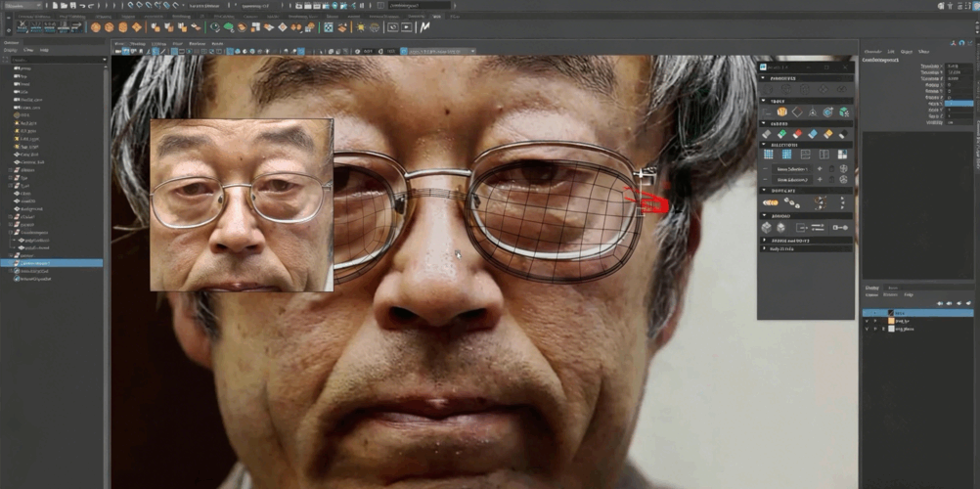980x489 pixels.
Task: Click the black swatch on the highlighted layer
Action: coord(892,313)
